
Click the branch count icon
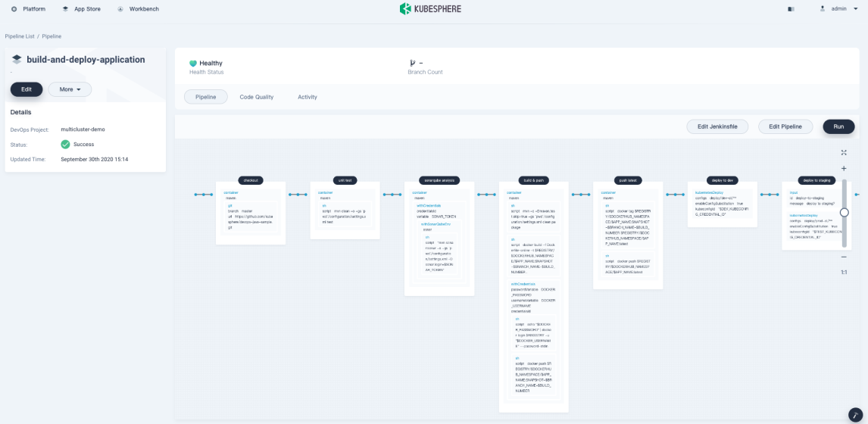point(412,63)
